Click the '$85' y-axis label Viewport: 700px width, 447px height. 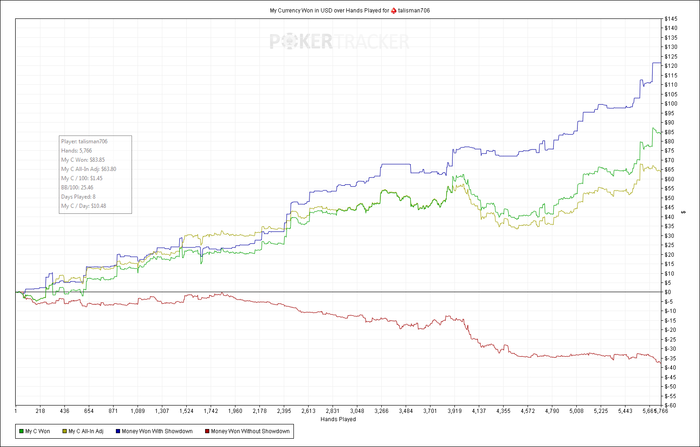(670, 132)
